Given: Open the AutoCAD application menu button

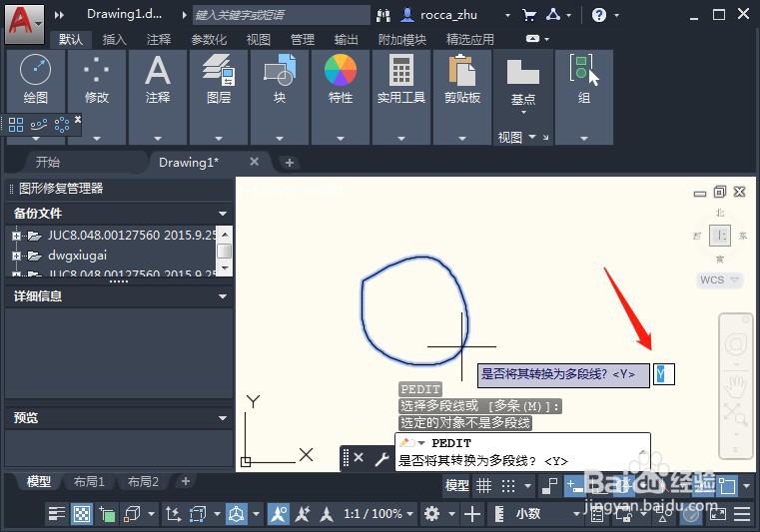Looking at the screenshot, I should coord(24,23).
